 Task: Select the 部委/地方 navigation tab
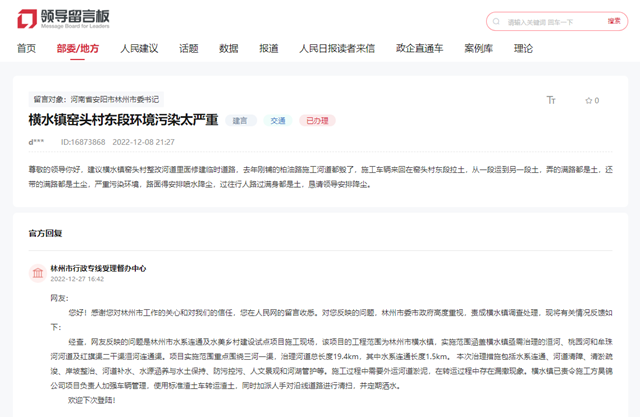pyautogui.click(x=78, y=48)
